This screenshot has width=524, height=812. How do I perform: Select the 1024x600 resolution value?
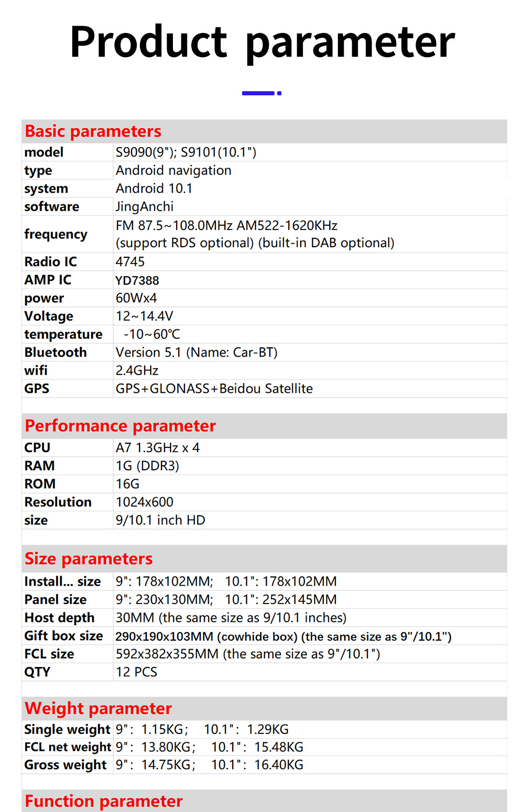click(145, 502)
